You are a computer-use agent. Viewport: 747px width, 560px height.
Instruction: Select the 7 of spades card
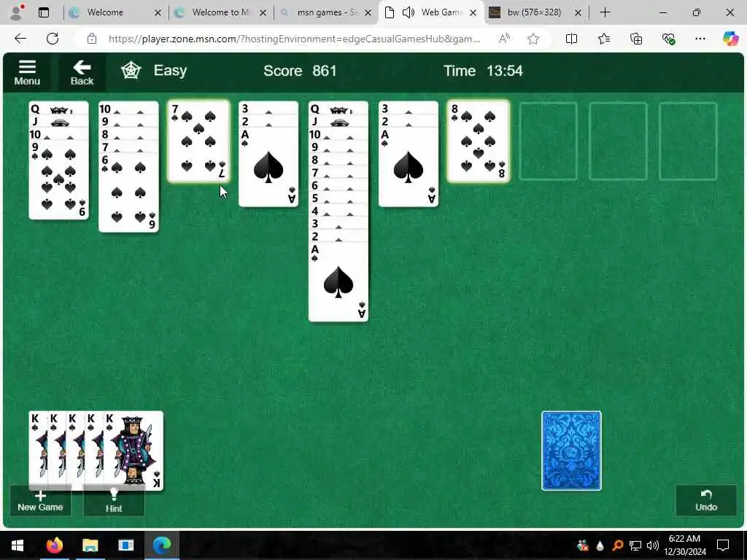198,141
